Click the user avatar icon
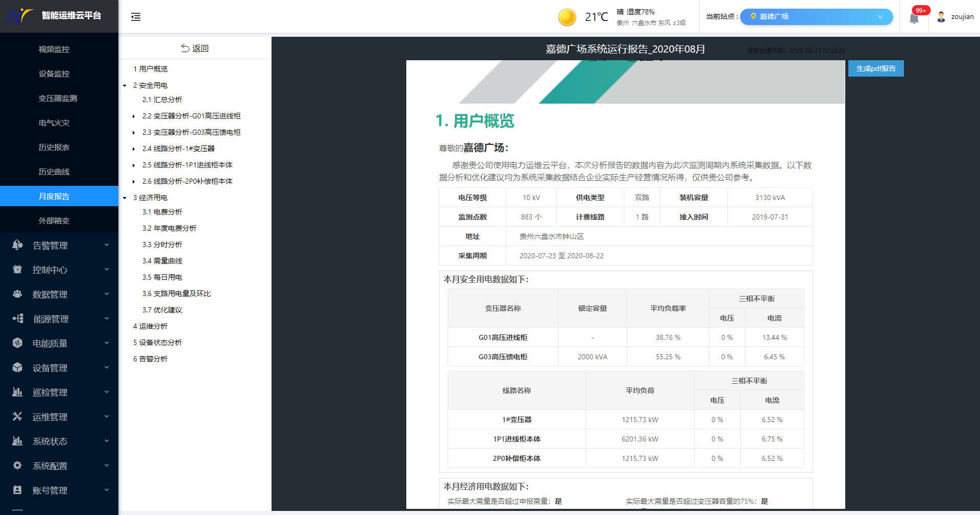This screenshot has height=515, width=980. coord(941,17)
